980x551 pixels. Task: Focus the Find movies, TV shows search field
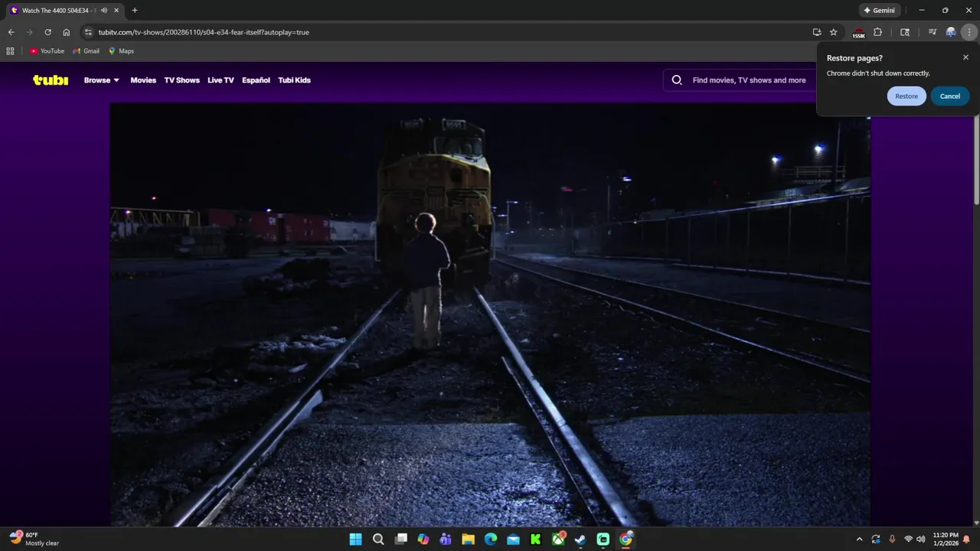749,80
